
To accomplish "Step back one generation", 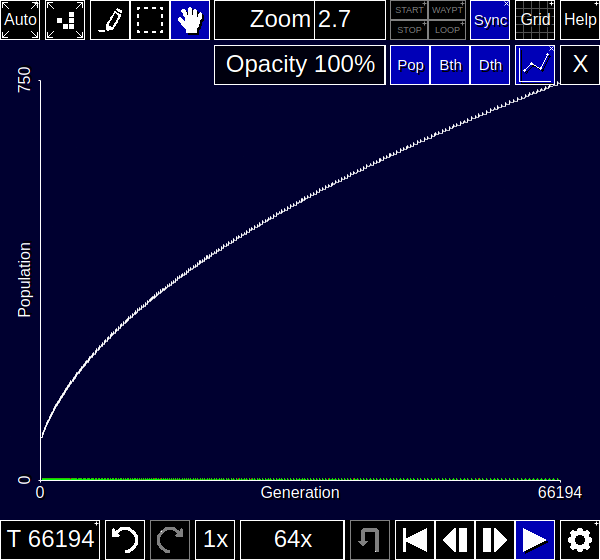I will 455,540.
